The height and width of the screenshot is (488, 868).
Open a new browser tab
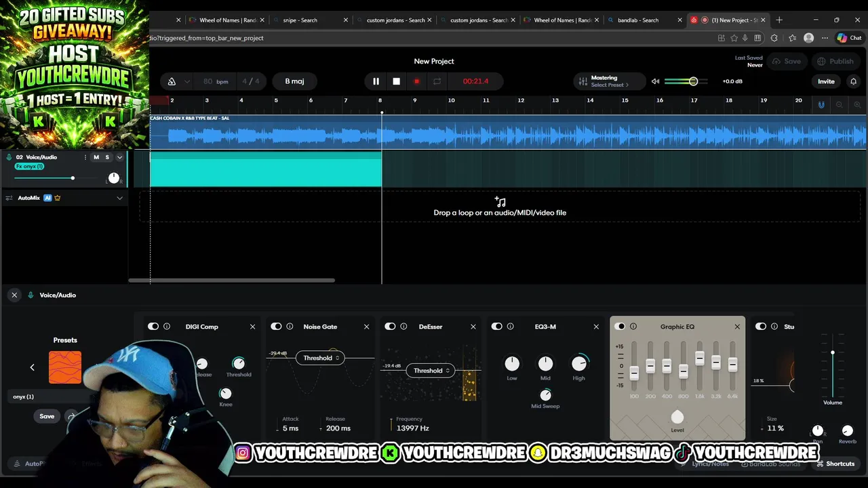point(779,20)
